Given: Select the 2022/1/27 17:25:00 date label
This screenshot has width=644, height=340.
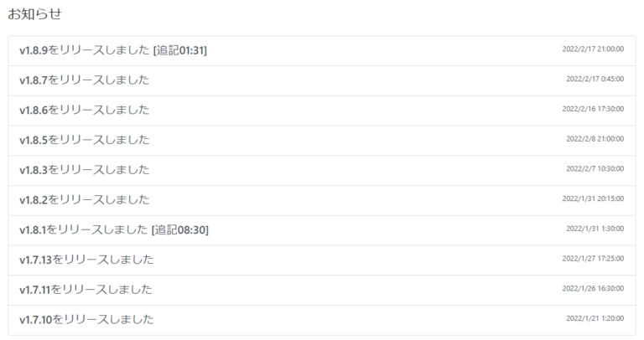Looking at the screenshot, I should point(593,258).
